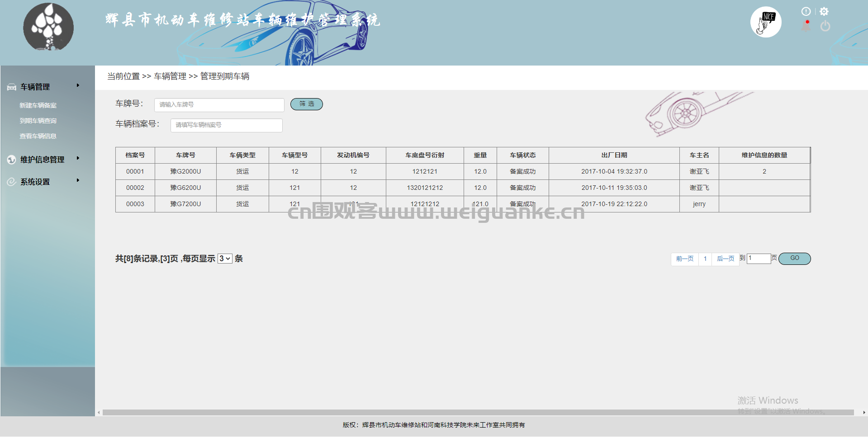The width and height of the screenshot is (868, 438).
Task: Click the NICE user avatar
Action: [x=766, y=22]
